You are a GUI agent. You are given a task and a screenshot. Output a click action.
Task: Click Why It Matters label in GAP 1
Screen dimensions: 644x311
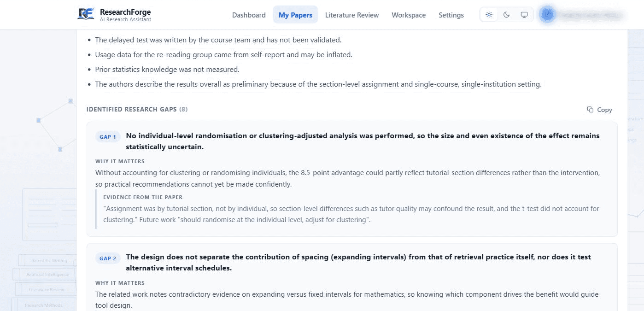pos(120,161)
